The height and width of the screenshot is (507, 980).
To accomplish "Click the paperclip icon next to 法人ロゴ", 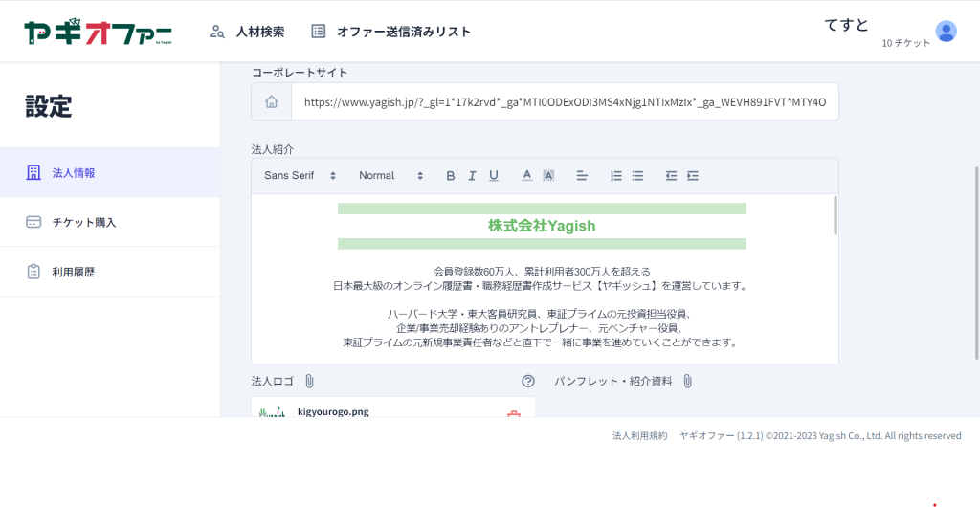I will click(309, 381).
